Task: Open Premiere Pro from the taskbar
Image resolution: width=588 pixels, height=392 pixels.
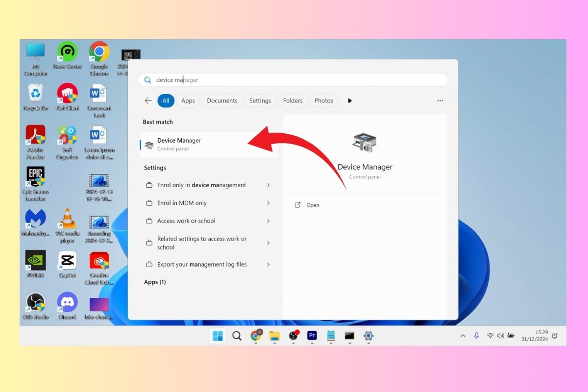Action: (312, 336)
